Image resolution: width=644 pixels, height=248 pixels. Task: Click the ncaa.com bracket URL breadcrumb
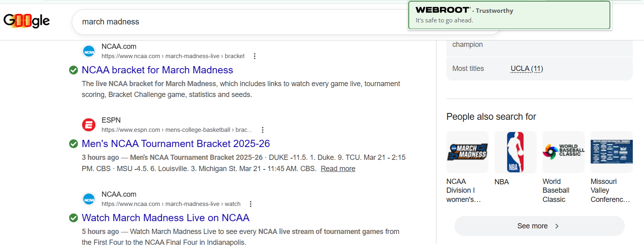coord(173,56)
